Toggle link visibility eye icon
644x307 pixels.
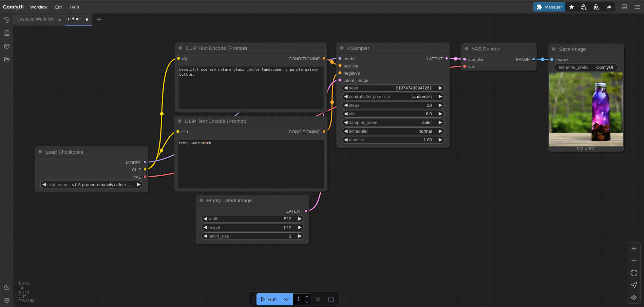pos(634,297)
